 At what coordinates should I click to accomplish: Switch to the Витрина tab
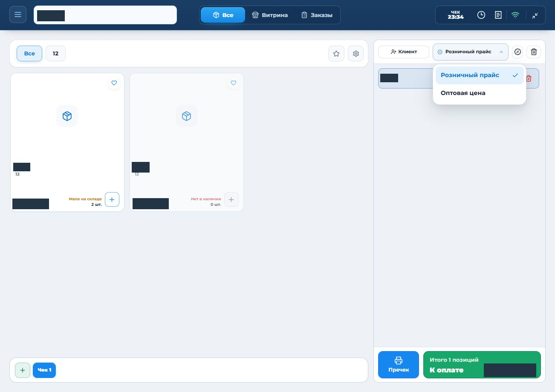269,15
